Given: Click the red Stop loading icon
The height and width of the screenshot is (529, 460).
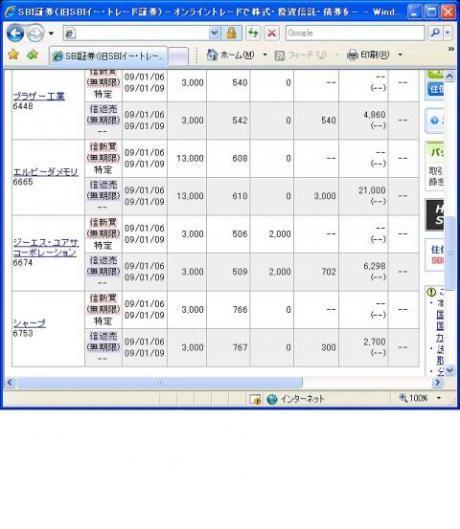Looking at the screenshot, I should 272,33.
